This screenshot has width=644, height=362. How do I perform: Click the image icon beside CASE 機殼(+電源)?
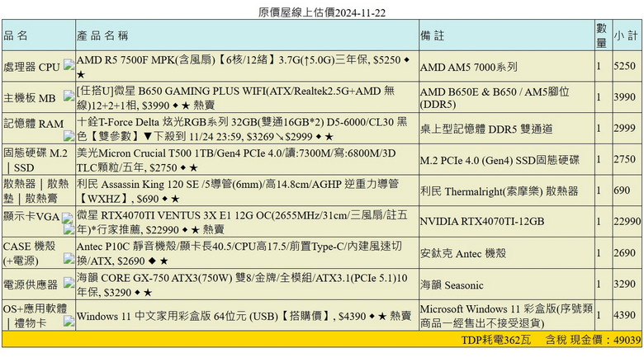(x=69, y=258)
